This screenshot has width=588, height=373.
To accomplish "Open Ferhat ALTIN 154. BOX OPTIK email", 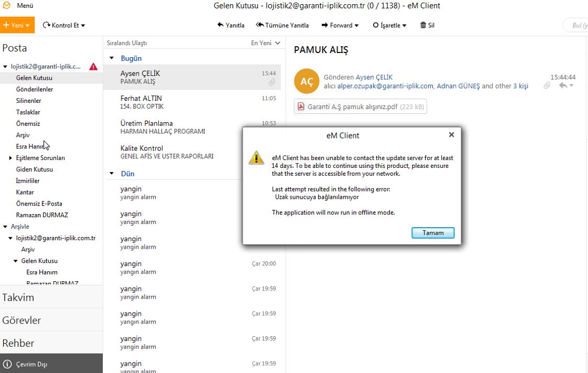I will 192,102.
